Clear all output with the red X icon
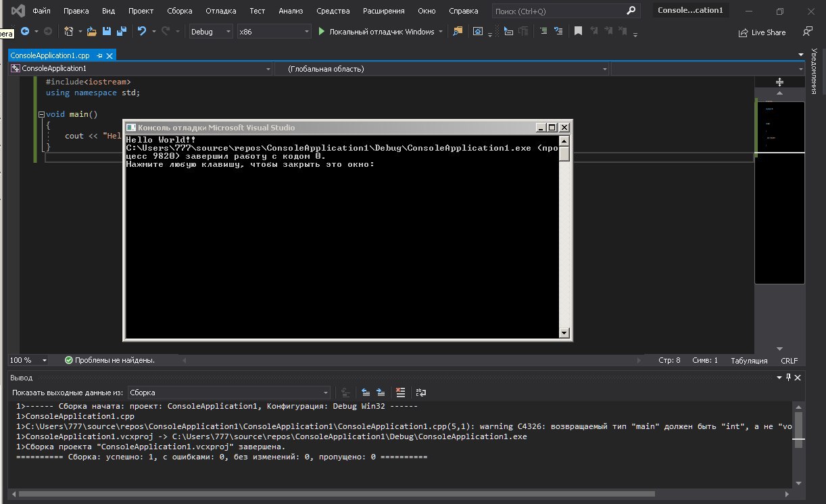The image size is (826, 504). pyautogui.click(x=401, y=392)
